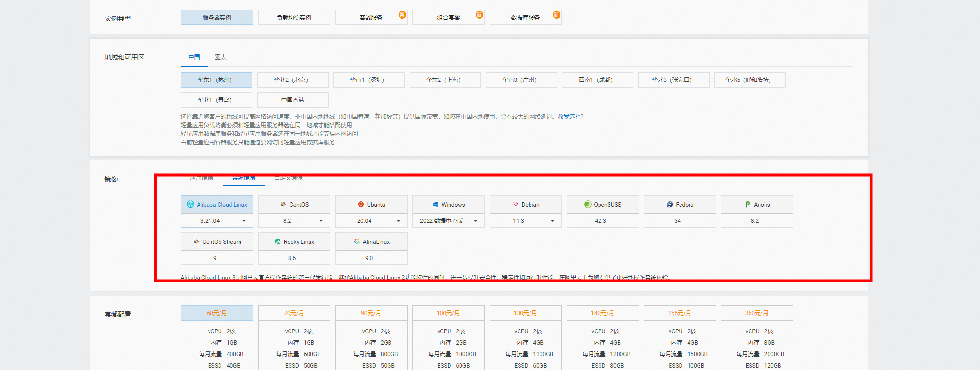Choose the 100元/月 plan
The width and height of the screenshot is (980, 370).
449,313
